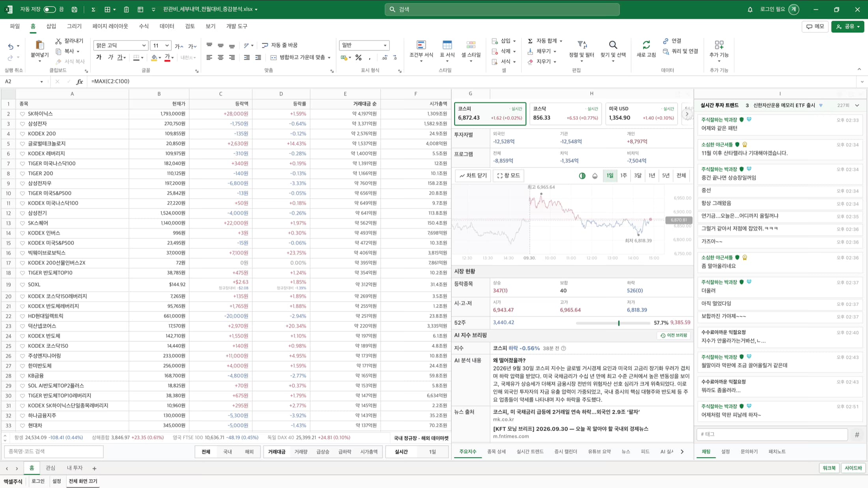Select the 국내 market filter

pyautogui.click(x=228, y=452)
